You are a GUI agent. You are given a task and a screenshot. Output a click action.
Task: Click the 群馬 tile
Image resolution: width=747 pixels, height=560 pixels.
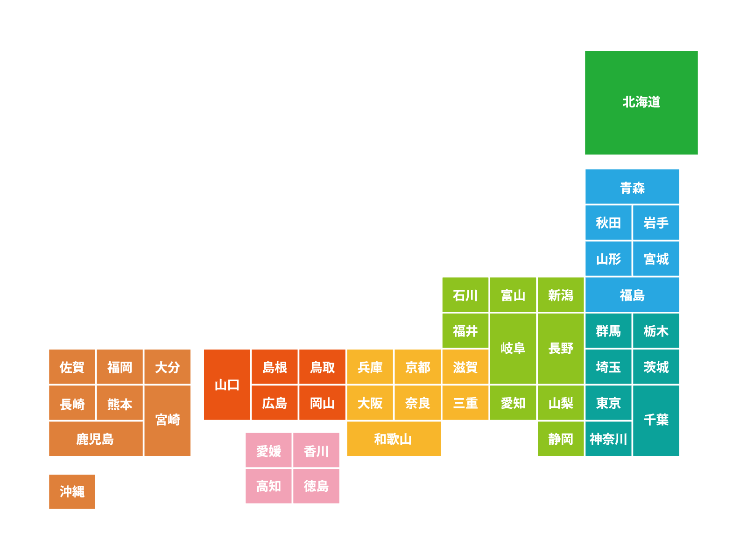click(608, 330)
